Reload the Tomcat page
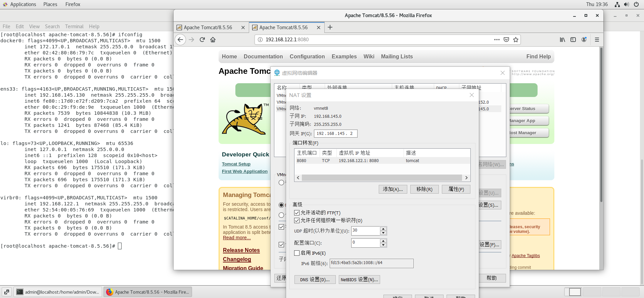The height and width of the screenshot is (298, 644). [x=202, y=40]
